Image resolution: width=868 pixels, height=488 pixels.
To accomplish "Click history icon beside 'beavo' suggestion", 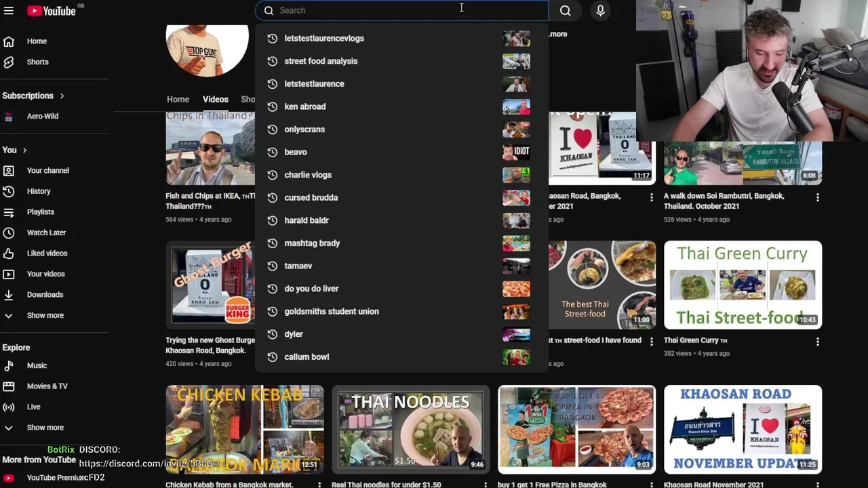I will coord(272,152).
